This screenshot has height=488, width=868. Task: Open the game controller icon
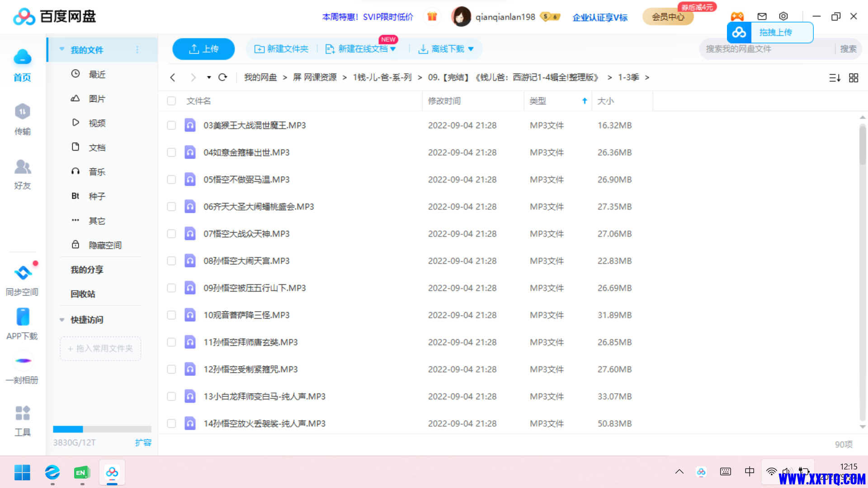coord(737,16)
